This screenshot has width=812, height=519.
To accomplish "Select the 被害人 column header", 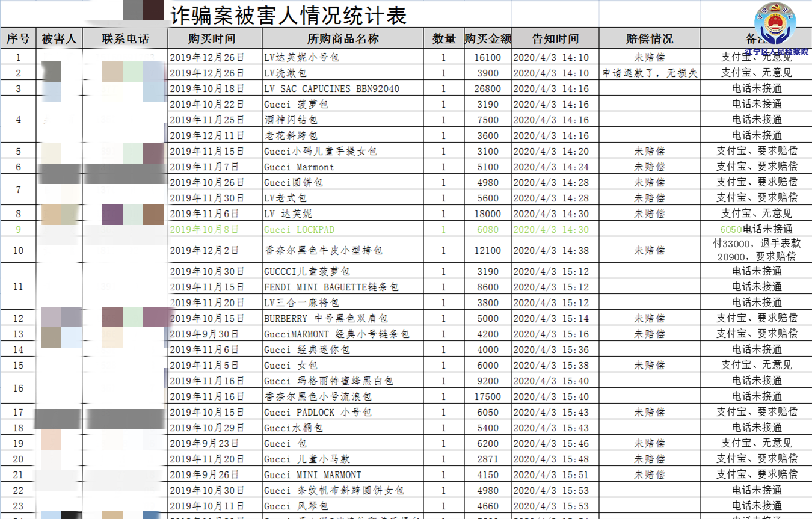I will click(59, 39).
